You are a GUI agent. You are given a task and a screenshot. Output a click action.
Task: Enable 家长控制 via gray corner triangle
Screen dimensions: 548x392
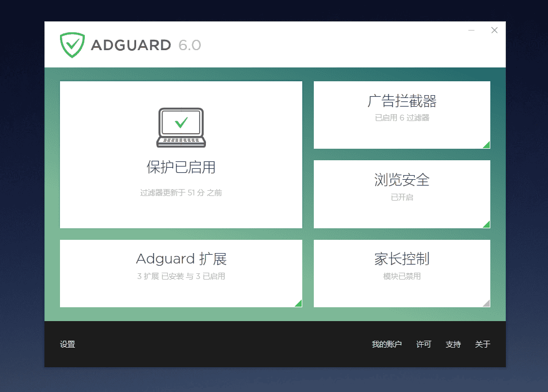pos(486,303)
